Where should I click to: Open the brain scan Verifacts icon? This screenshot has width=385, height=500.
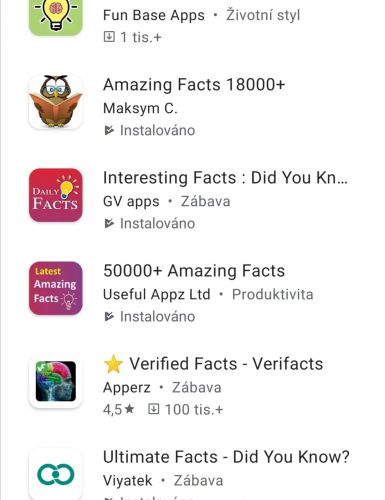click(56, 381)
